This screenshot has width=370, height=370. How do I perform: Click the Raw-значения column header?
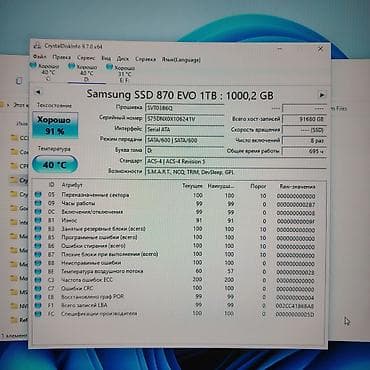tap(297, 187)
